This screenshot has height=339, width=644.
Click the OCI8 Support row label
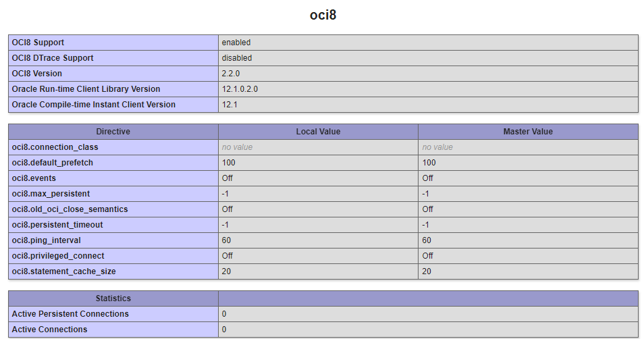pyautogui.click(x=38, y=43)
